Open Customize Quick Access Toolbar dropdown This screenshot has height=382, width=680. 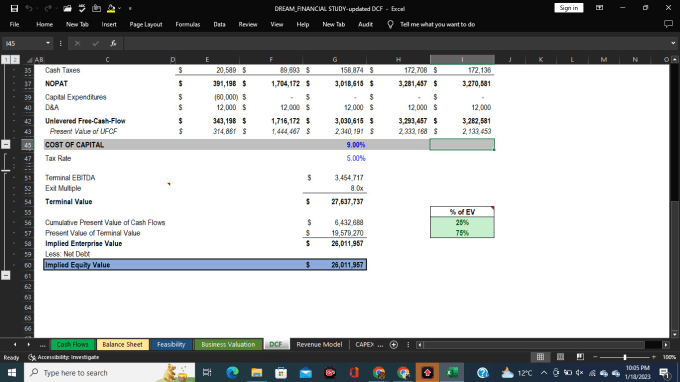(x=130, y=9)
